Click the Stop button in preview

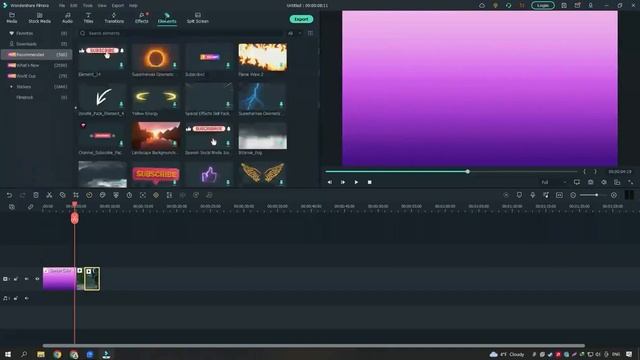pos(369,182)
